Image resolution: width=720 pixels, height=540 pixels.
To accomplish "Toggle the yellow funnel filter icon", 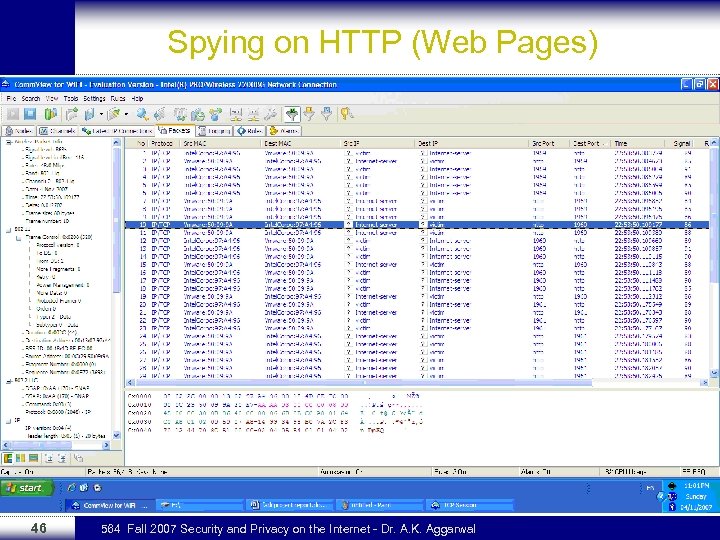I will pyautogui.click(x=309, y=114).
